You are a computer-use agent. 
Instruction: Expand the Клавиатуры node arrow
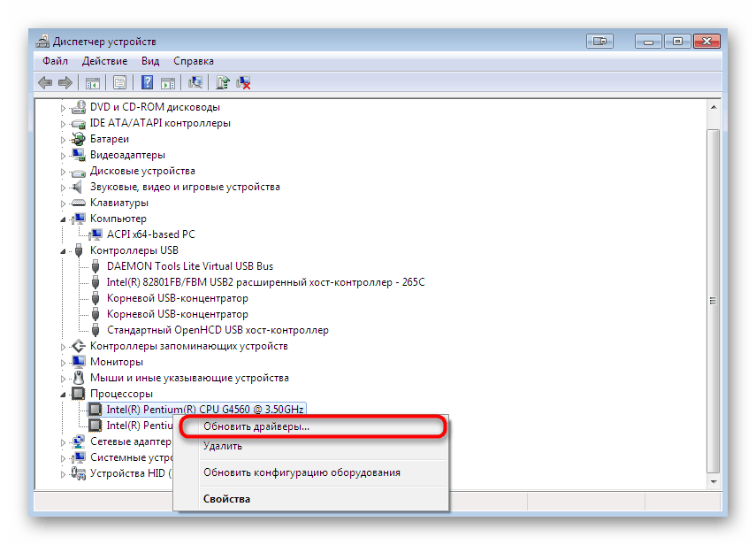pyautogui.click(x=63, y=203)
